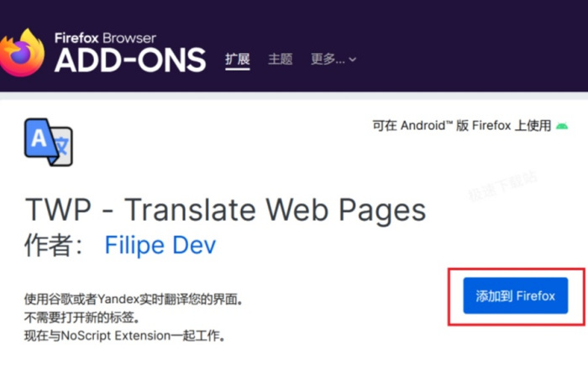Click the chevron arrow beside 更多
This screenshot has width=588, height=365.
pos(353,60)
